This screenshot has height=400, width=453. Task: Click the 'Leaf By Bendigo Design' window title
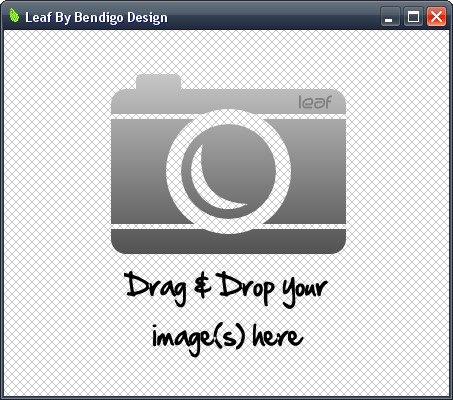pyautogui.click(x=96, y=17)
